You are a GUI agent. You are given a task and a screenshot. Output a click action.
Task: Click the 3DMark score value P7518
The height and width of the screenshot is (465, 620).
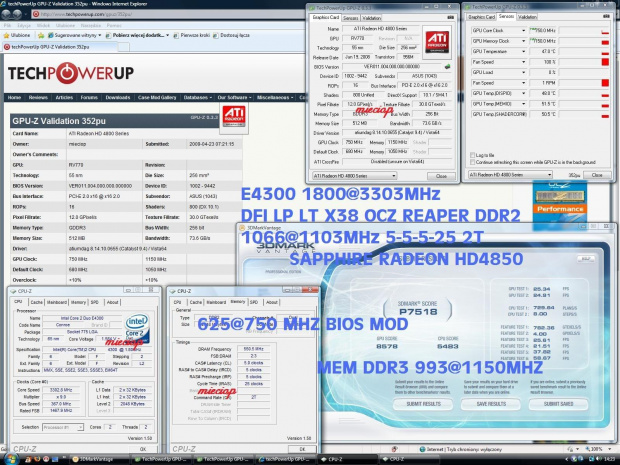pyautogui.click(x=418, y=312)
